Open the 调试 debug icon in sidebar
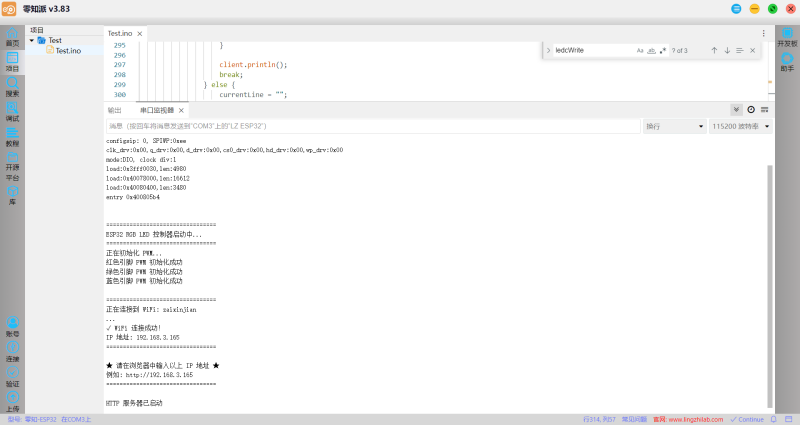 point(12,112)
